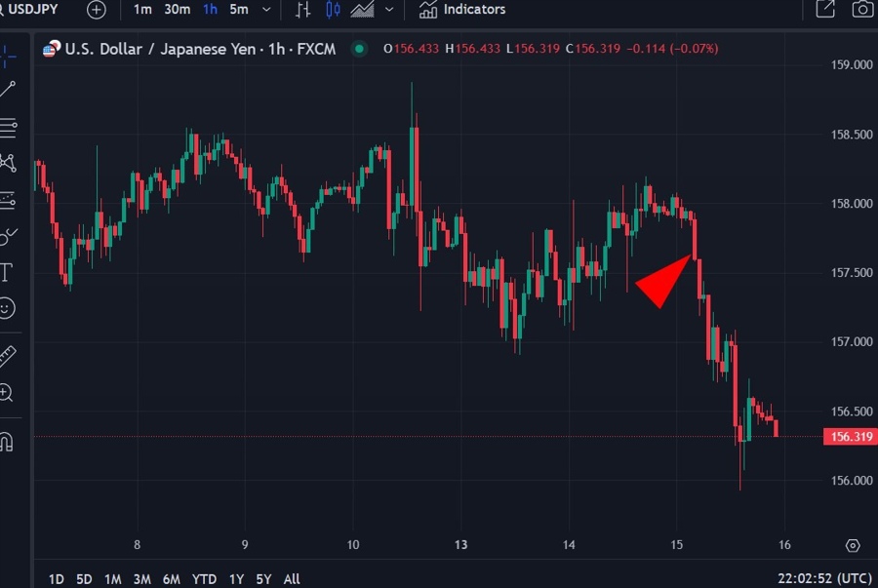Select the 1h timeframe
Screen dimensions: 878x588
pos(211,10)
